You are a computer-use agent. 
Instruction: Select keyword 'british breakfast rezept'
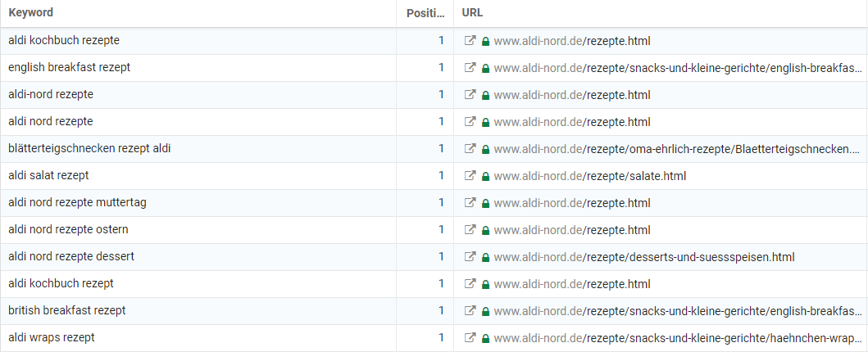click(x=67, y=311)
